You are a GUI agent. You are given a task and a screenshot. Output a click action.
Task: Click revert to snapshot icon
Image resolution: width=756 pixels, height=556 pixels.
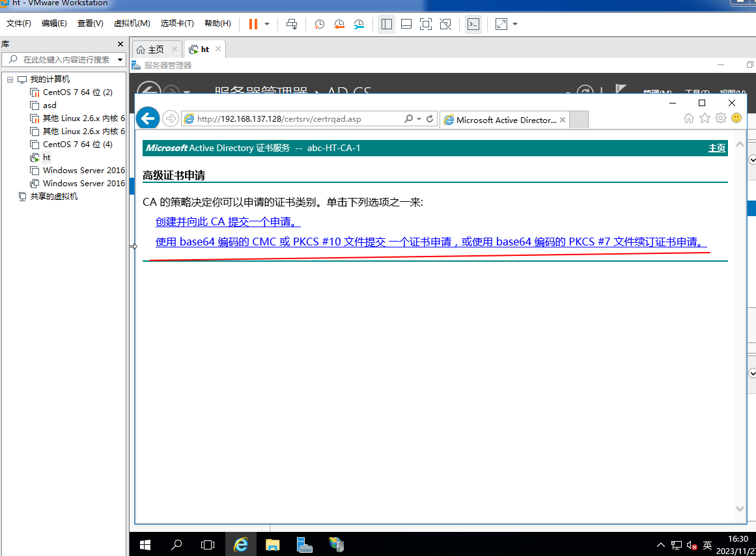[x=339, y=24]
